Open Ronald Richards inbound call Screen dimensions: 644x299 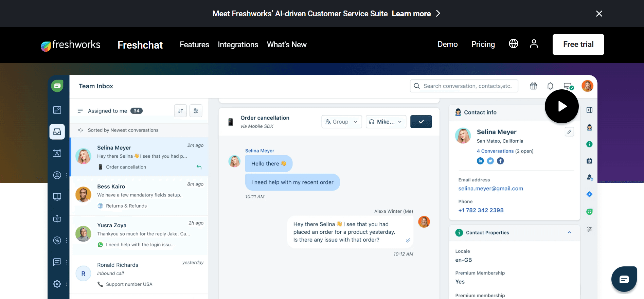point(139,274)
